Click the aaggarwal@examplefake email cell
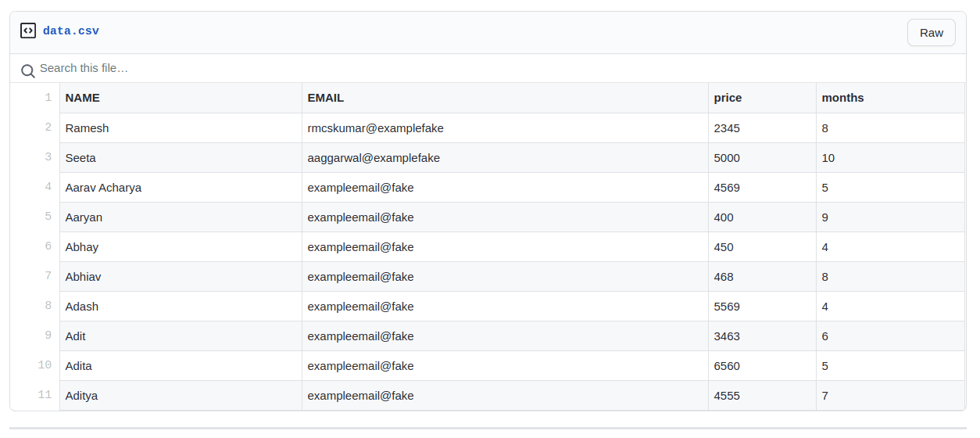 click(x=374, y=158)
